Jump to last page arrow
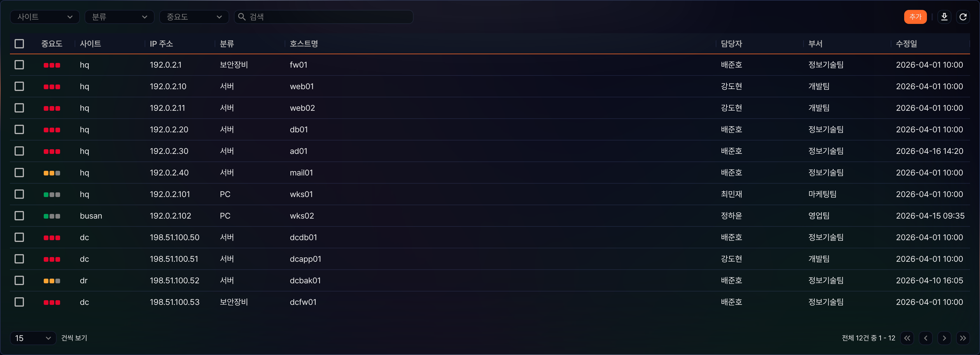The image size is (980, 355). point(963,338)
